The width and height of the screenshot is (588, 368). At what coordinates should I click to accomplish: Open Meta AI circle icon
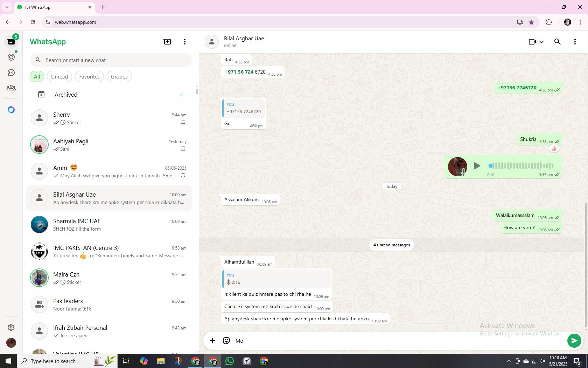pyautogui.click(x=11, y=110)
